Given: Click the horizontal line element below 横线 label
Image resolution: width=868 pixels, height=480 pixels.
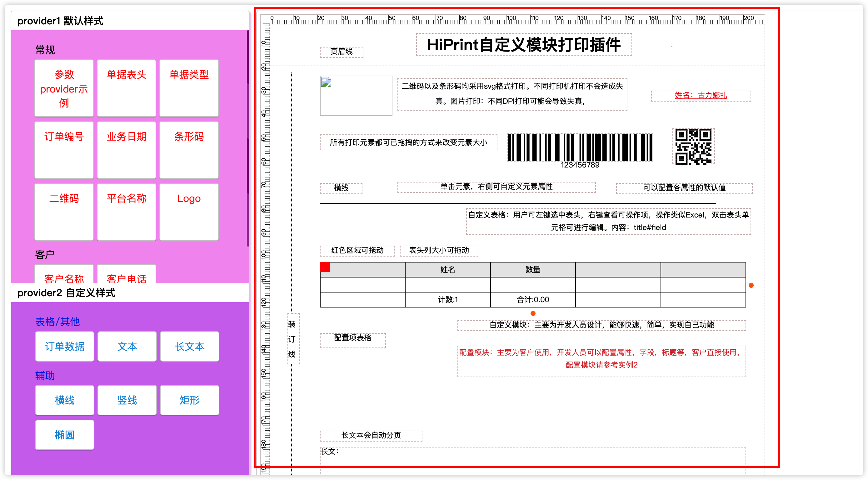Looking at the screenshot, I should (518, 204).
